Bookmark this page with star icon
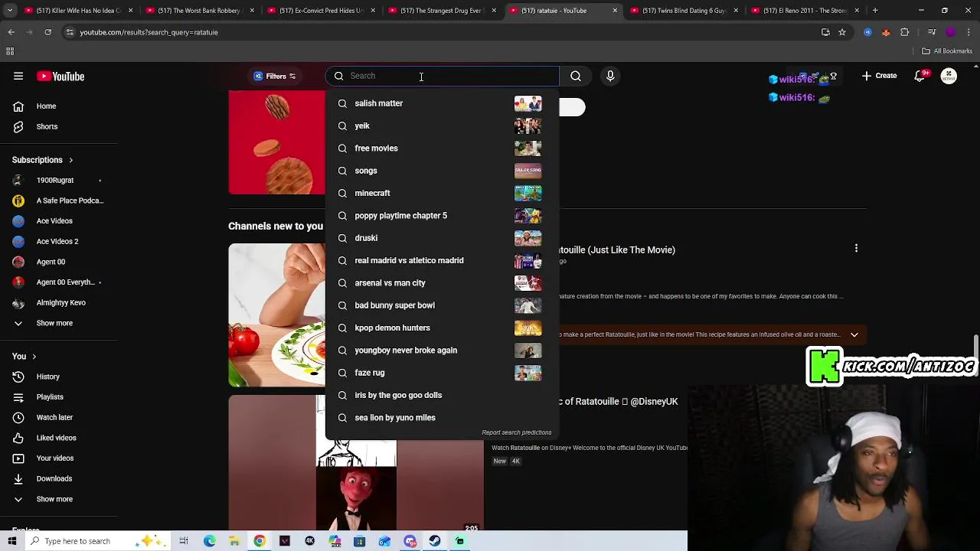980x551 pixels. [x=842, y=32]
